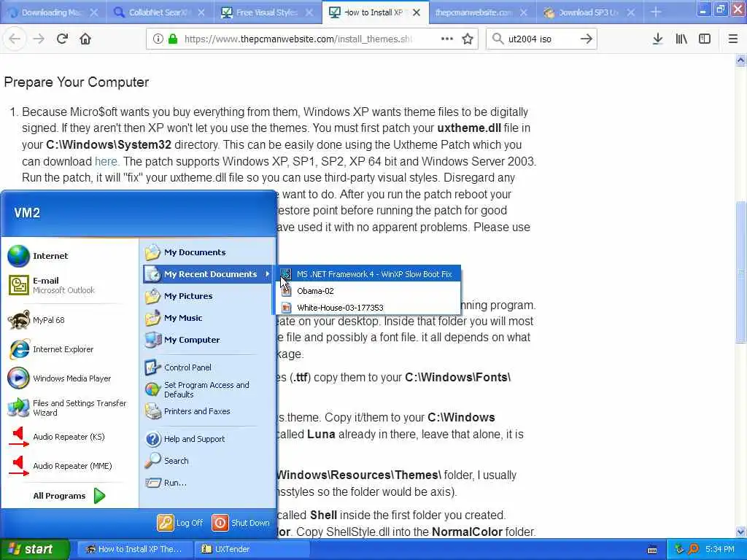Click the taskbar clock 5:34 PM
The width and height of the screenshot is (747, 560).
click(719, 550)
